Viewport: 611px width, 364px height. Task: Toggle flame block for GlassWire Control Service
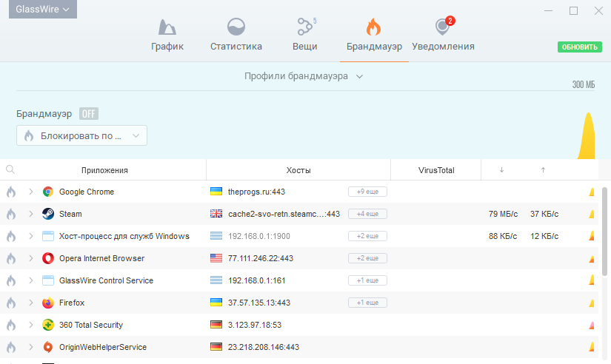[11, 280]
